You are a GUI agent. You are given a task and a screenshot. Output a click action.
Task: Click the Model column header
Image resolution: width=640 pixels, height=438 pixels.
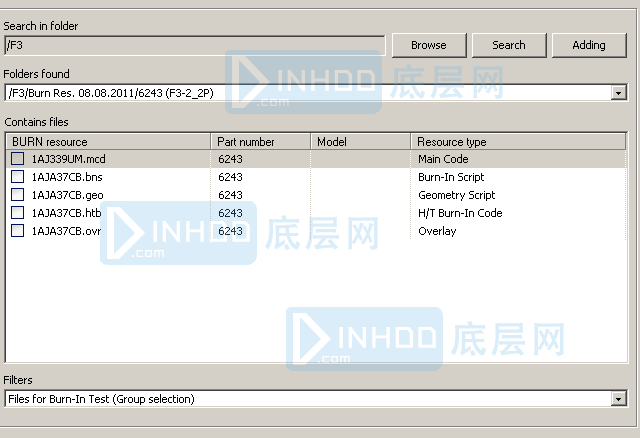[x=360, y=142]
